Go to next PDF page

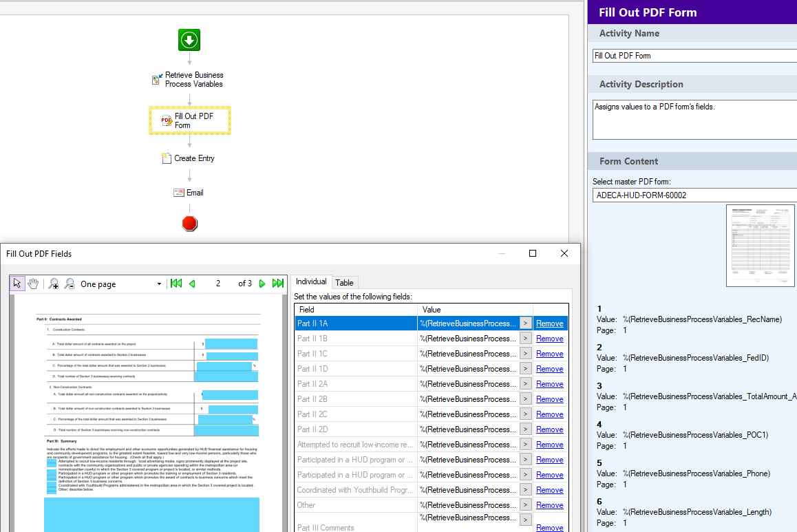pyautogui.click(x=262, y=284)
